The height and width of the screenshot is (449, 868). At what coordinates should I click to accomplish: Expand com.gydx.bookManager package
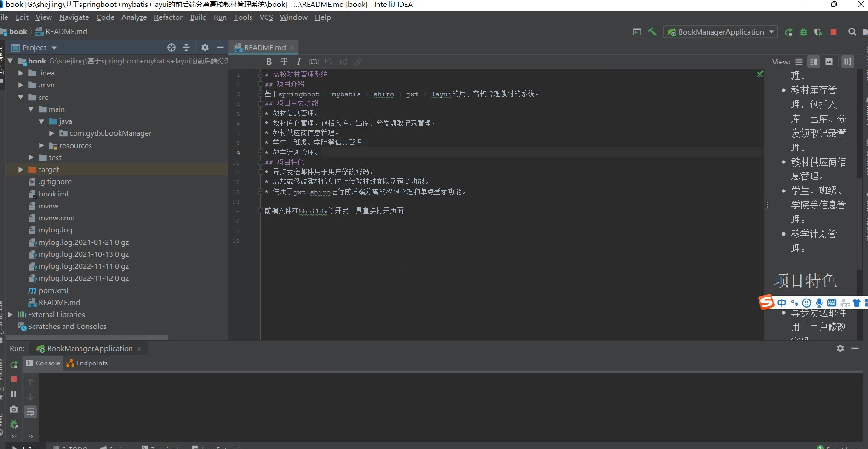[x=52, y=133]
